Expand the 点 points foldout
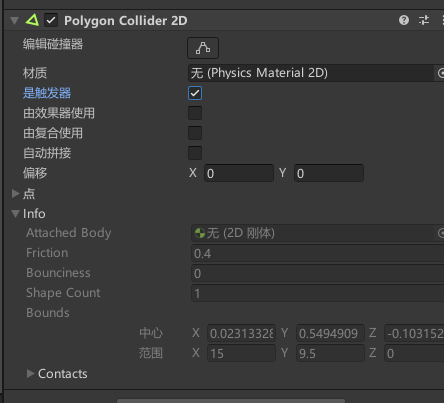This screenshot has width=444, height=403. coord(15,194)
